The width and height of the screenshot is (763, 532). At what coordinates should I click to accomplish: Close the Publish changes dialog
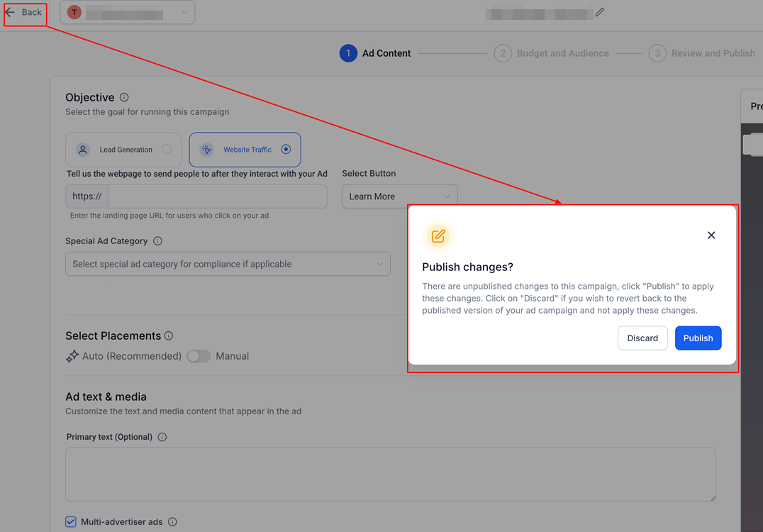711,235
